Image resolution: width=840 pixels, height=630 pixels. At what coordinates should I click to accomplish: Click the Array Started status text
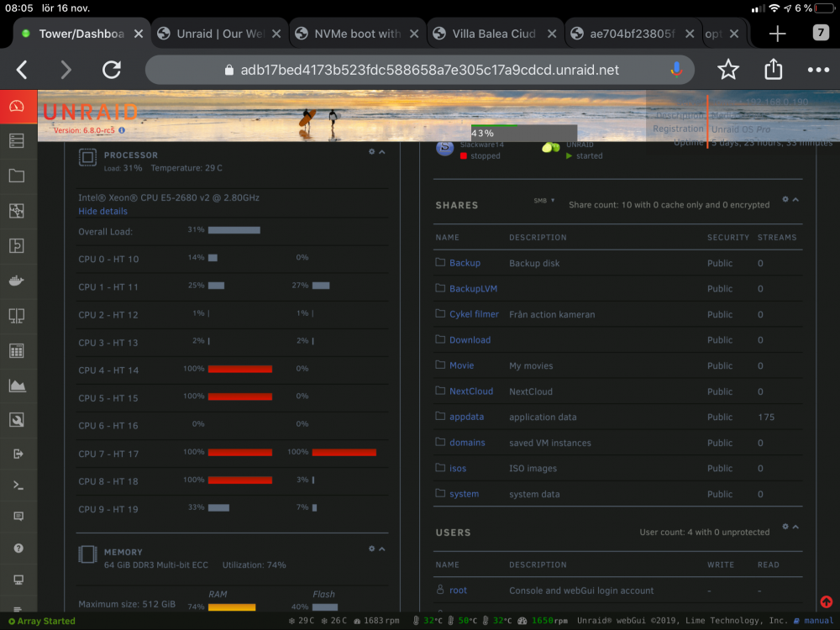point(46,622)
